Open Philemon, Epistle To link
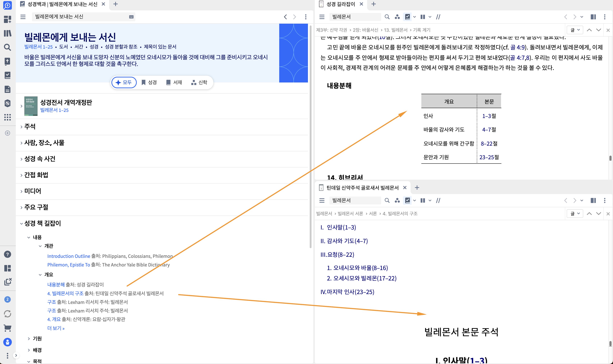The width and height of the screenshot is (613, 364). click(69, 265)
